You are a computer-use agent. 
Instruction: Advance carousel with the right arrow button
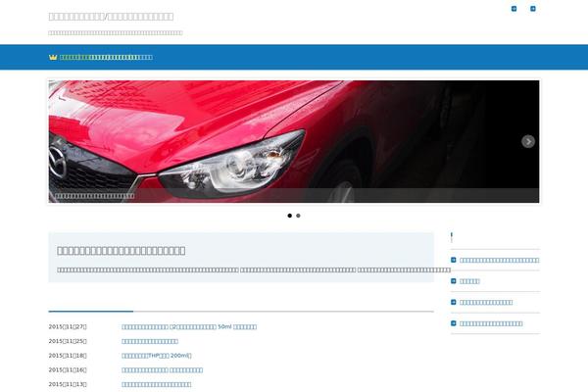click(528, 141)
